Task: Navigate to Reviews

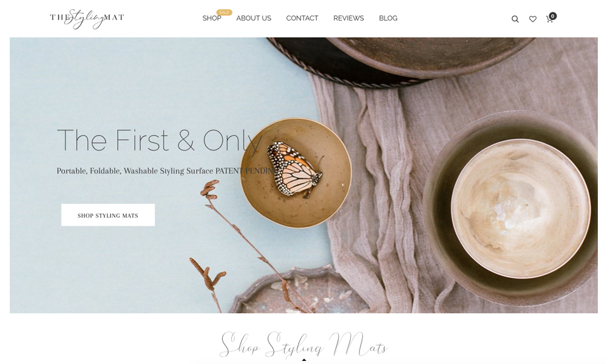Action: tap(348, 18)
